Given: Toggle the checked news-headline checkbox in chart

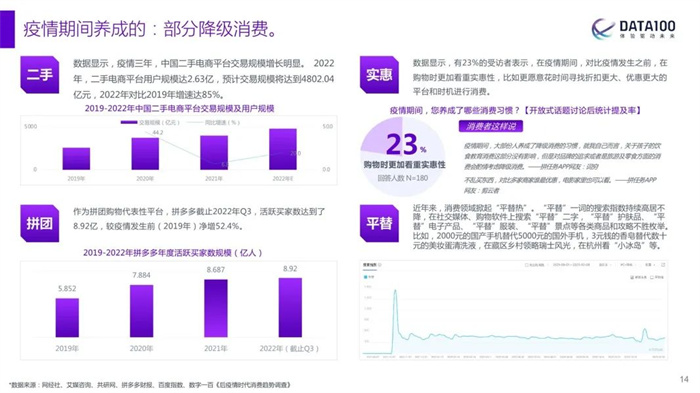Looking at the screenshot, I should click(x=632, y=277).
